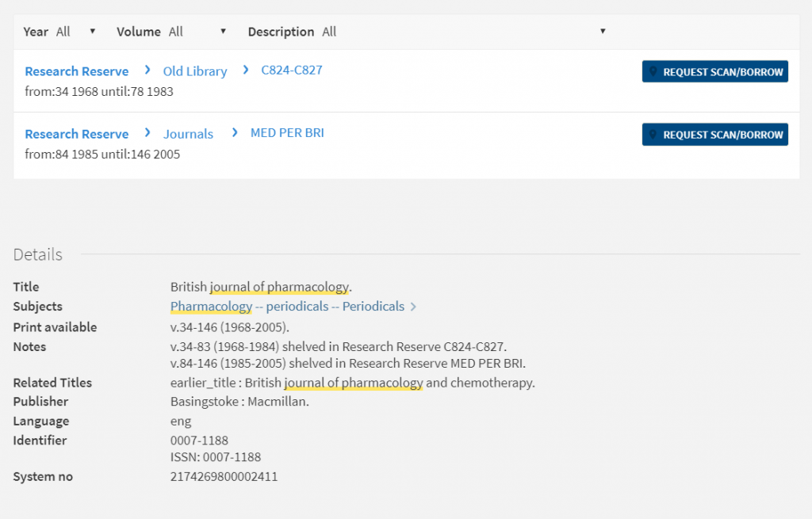The image size is (812, 519).
Task: Click the capitalized Periodicals subject term
Action: coord(373,306)
